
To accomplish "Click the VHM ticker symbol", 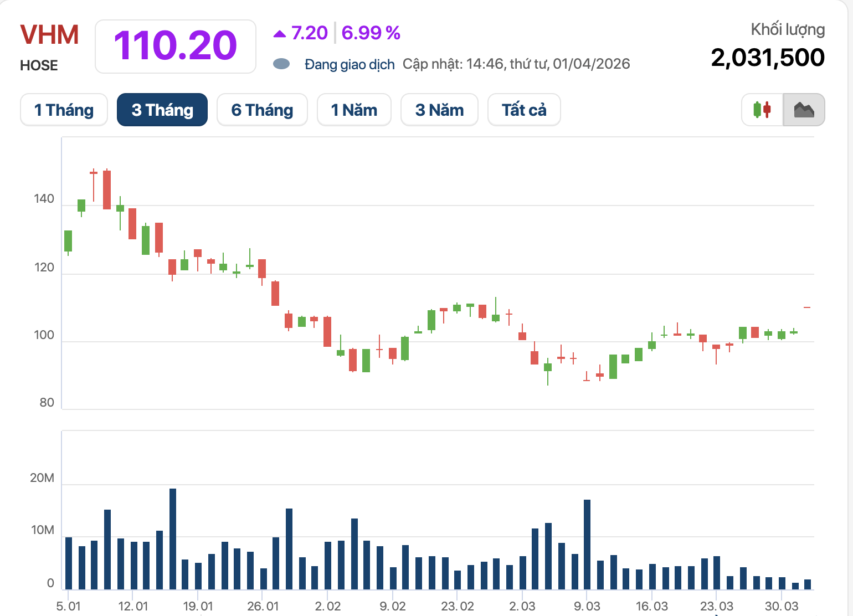I will coord(50,35).
